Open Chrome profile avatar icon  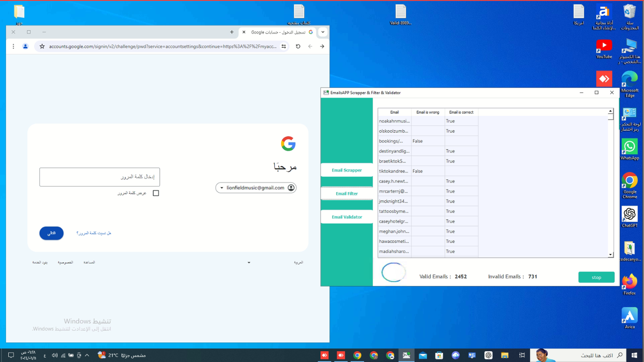point(26,46)
